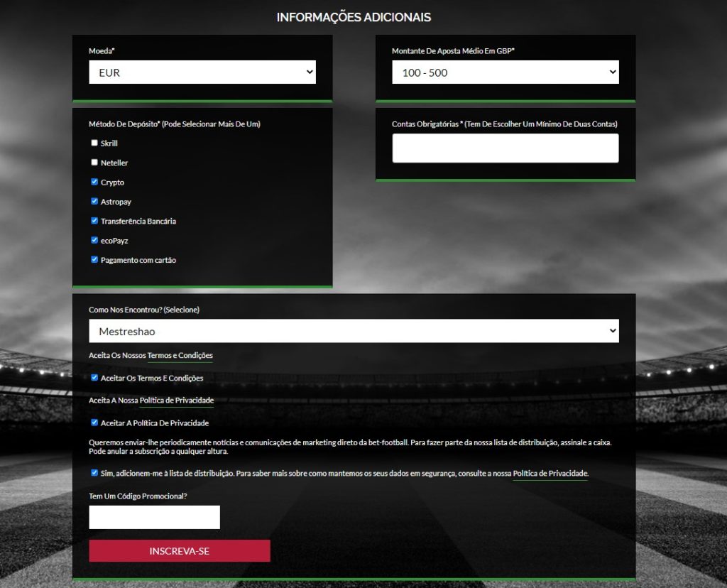Image resolution: width=727 pixels, height=588 pixels.
Task: Check the Skrill deposit method
Action: click(94, 143)
